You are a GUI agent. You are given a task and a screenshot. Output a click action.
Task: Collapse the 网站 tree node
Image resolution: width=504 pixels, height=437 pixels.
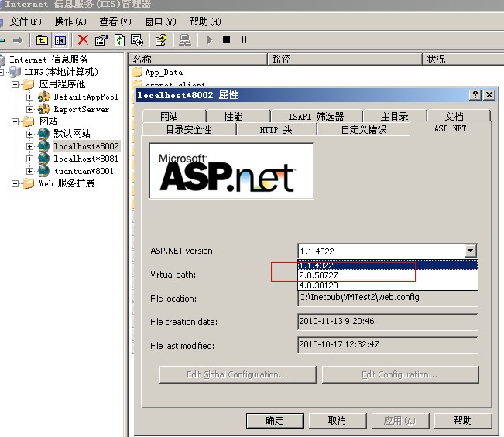tap(15, 121)
